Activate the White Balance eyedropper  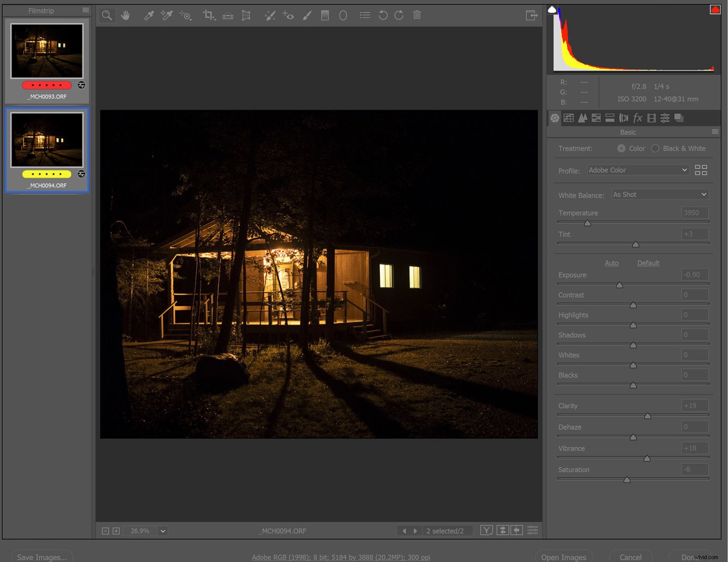pos(149,15)
